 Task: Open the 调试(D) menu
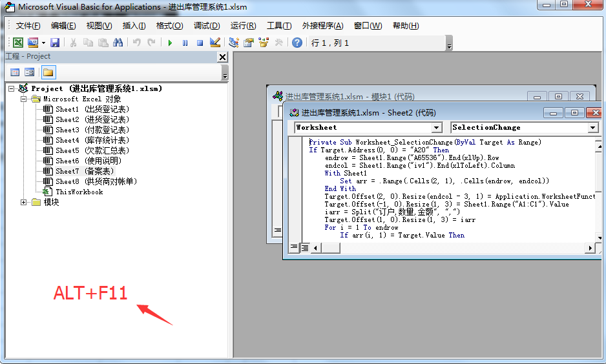[207, 26]
